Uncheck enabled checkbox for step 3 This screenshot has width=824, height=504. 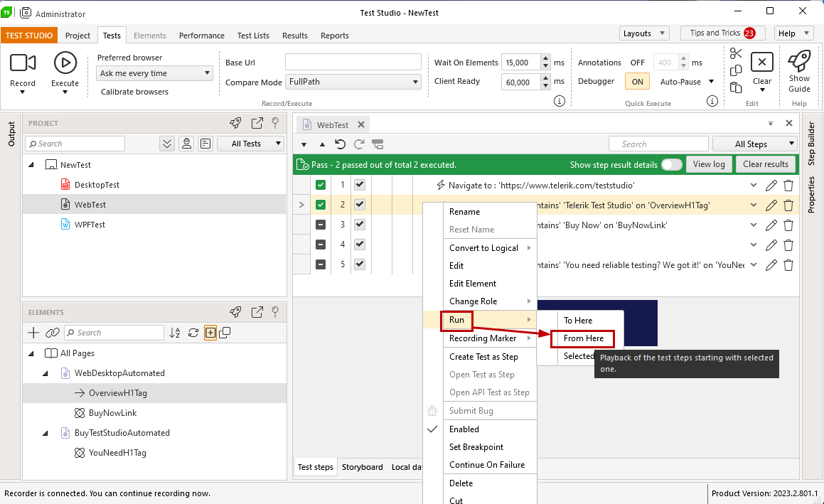tap(360, 225)
